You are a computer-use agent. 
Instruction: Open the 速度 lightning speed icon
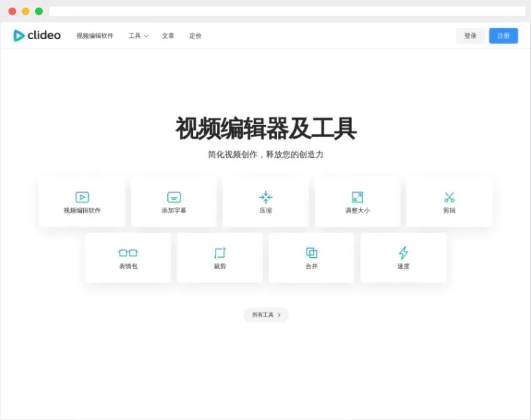point(404,252)
